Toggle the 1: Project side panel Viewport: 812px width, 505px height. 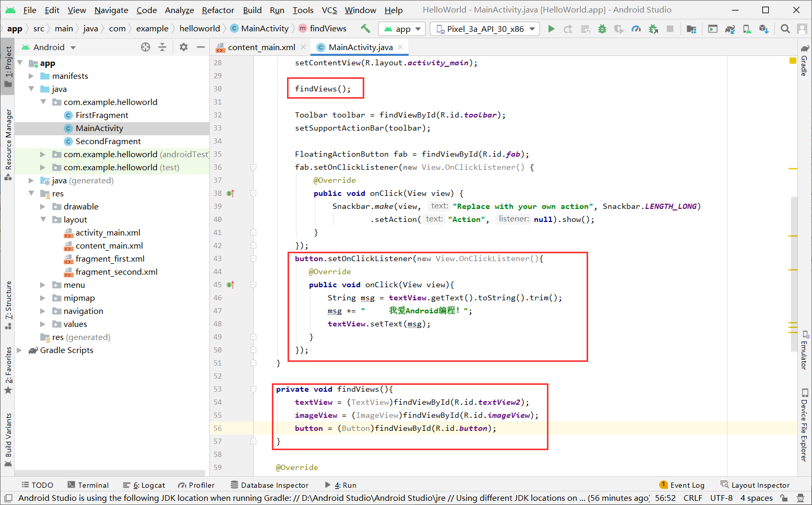coord(8,66)
